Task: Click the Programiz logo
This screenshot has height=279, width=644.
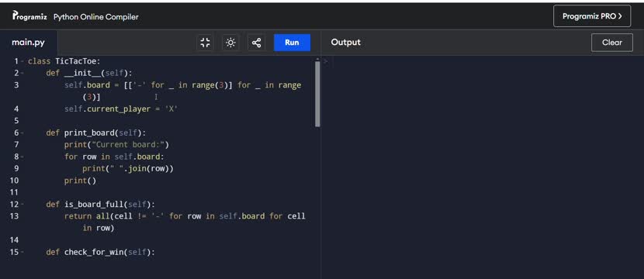Action: click(29, 16)
